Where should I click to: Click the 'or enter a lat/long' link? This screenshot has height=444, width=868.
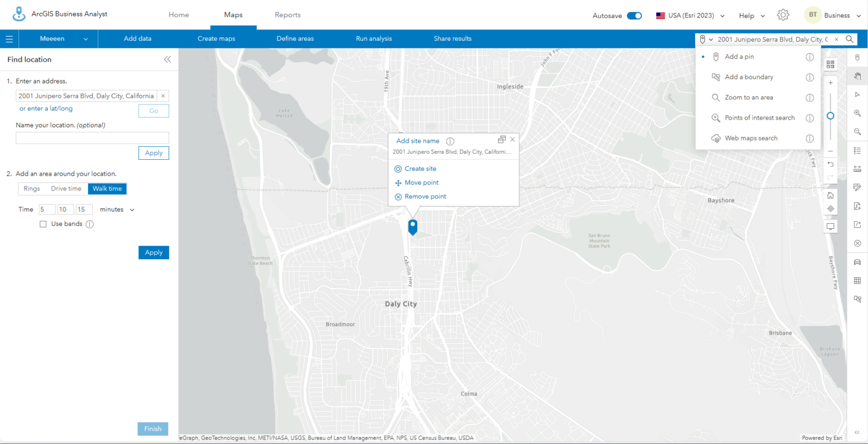46,108
